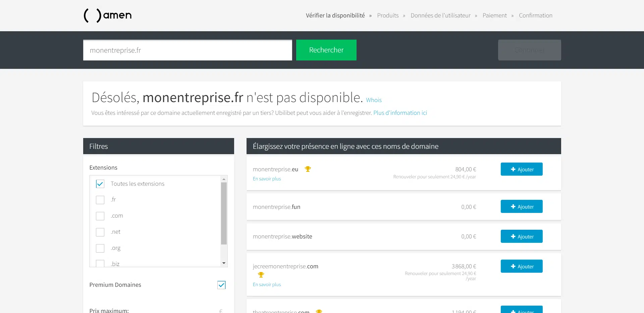Uncheck Toutes les extensions checkbox
Viewport: 644px width, 313px height.
point(100,184)
